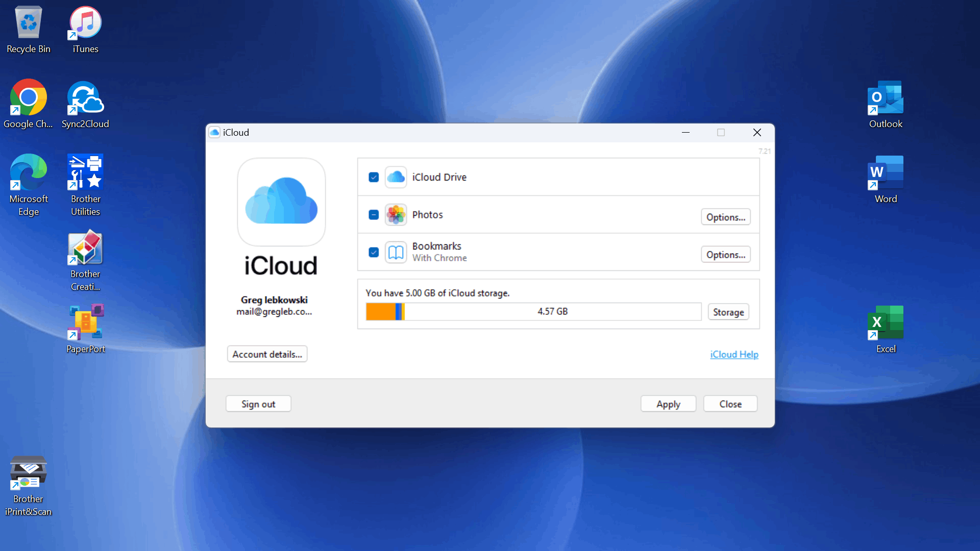The image size is (980, 551).
Task: Click the 4.57 GB storage usage bar
Action: tap(533, 312)
